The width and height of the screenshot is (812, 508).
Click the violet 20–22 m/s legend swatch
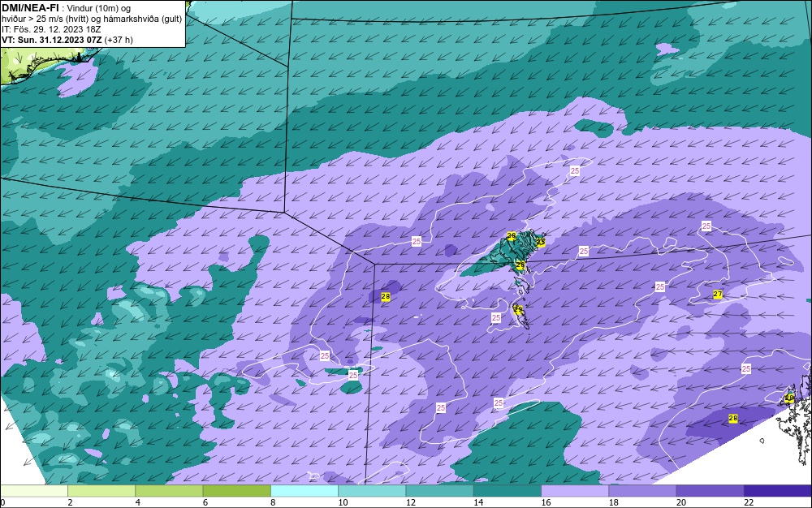tap(710, 491)
